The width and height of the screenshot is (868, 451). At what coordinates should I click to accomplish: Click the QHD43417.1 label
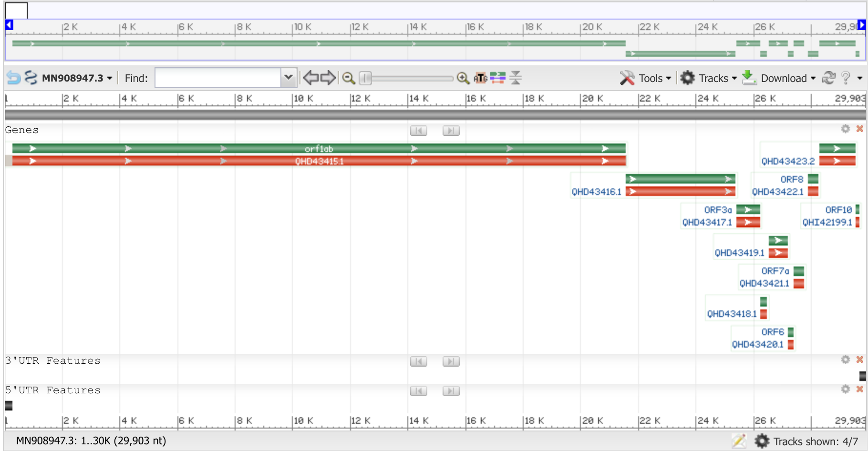pyautogui.click(x=707, y=222)
